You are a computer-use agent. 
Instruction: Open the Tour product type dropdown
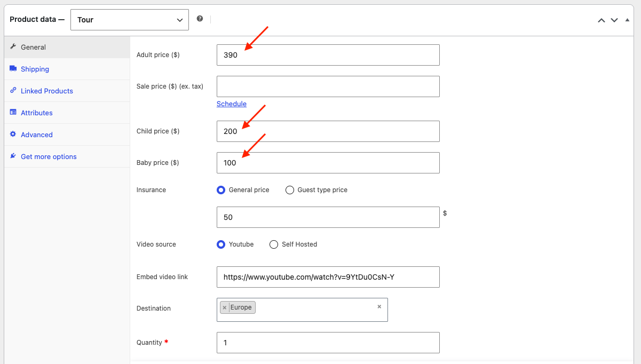point(130,20)
